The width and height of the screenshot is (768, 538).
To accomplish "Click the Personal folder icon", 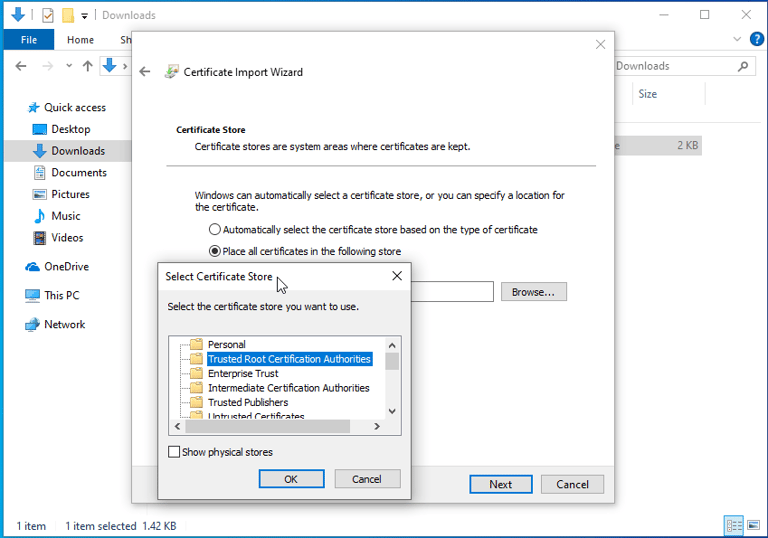I will [x=196, y=344].
